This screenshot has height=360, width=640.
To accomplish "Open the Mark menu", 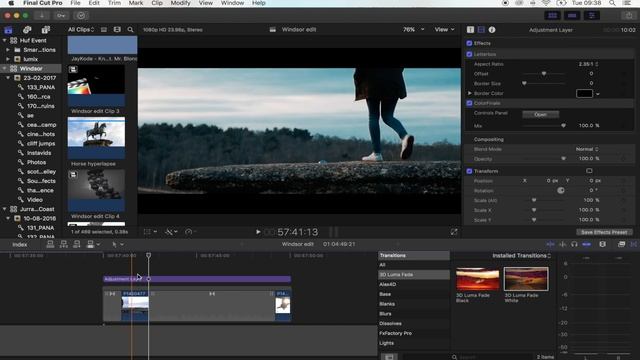I will point(136,3).
